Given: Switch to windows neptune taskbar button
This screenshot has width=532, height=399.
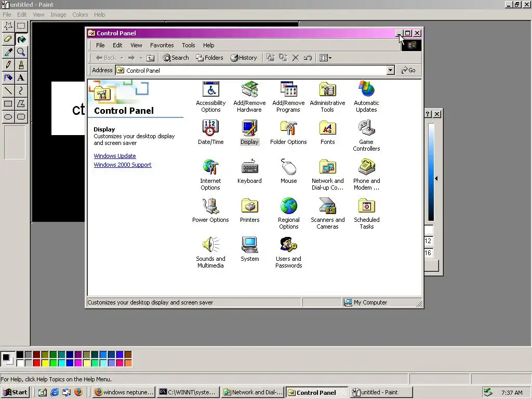Looking at the screenshot, I should [124, 392].
